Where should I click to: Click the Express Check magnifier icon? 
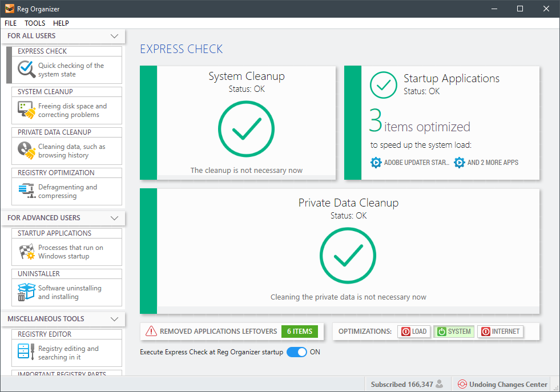tap(26, 69)
